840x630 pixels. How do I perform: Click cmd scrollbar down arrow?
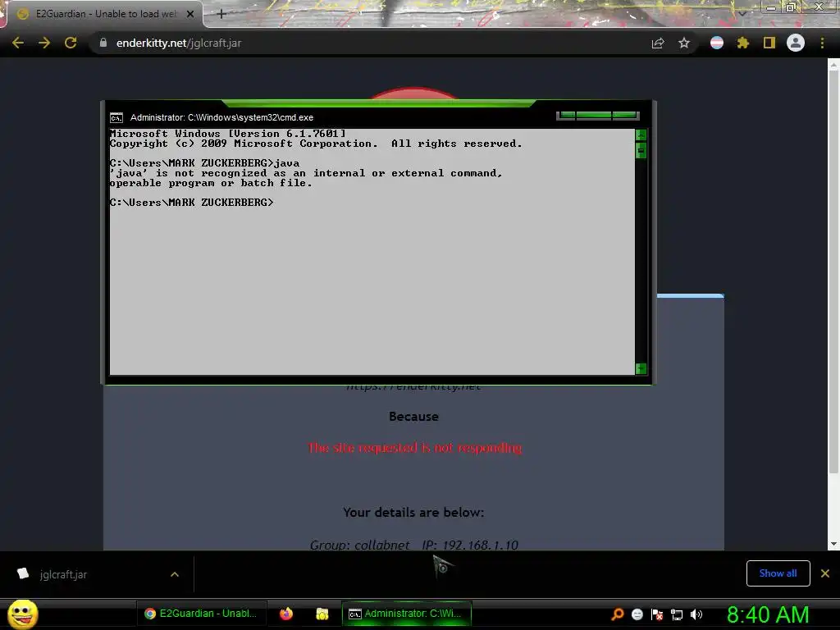click(x=641, y=368)
